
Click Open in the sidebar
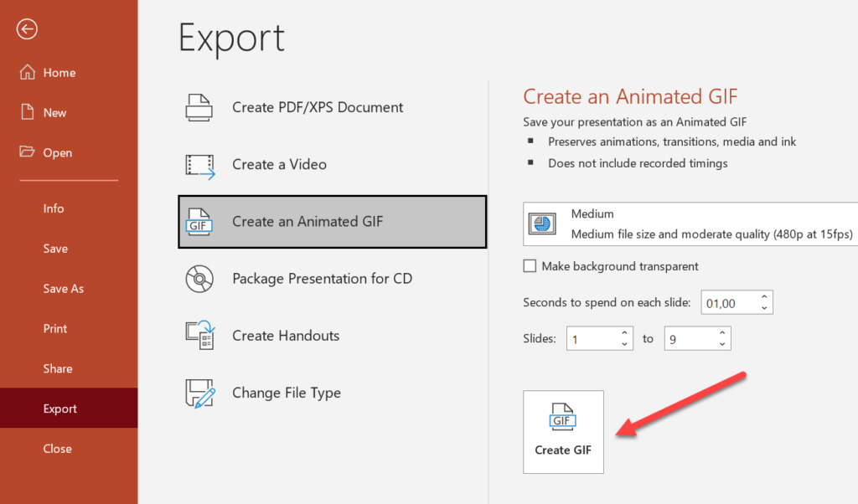coord(69,152)
